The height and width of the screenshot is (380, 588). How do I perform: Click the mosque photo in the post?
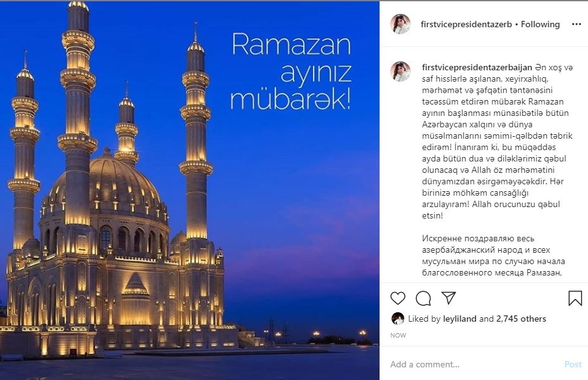[189, 190]
